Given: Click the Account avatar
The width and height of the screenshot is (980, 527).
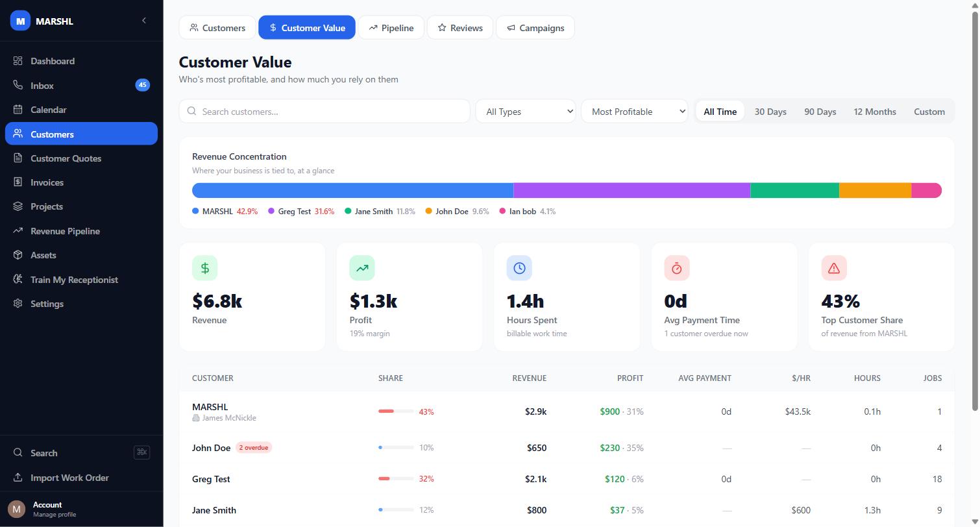Looking at the screenshot, I should [16, 509].
